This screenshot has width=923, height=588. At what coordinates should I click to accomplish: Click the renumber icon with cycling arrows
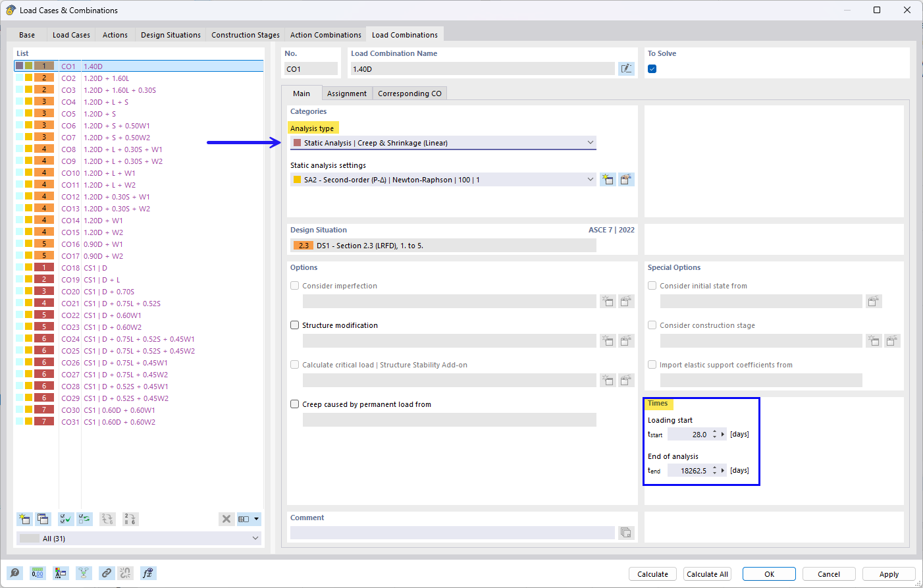[x=107, y=519]
